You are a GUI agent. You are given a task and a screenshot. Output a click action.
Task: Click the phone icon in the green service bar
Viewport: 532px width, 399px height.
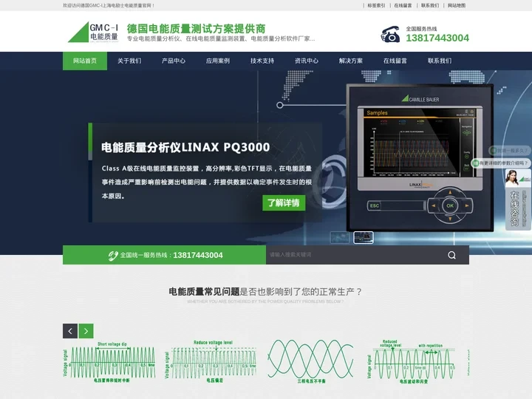click(113, 256)
